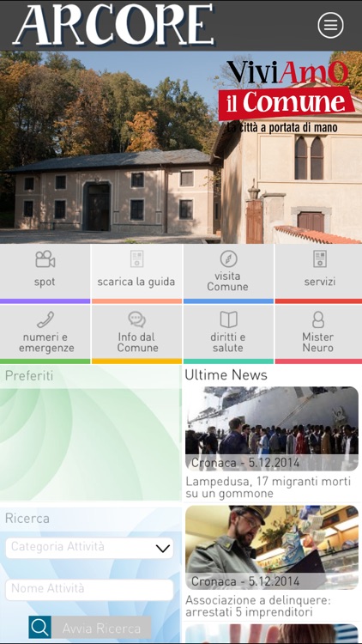Tap the person Mister Neuro icon
Image resolution: width=362 pixels, height=644 pixels.
pyautogui.click(x=318, y=319)
